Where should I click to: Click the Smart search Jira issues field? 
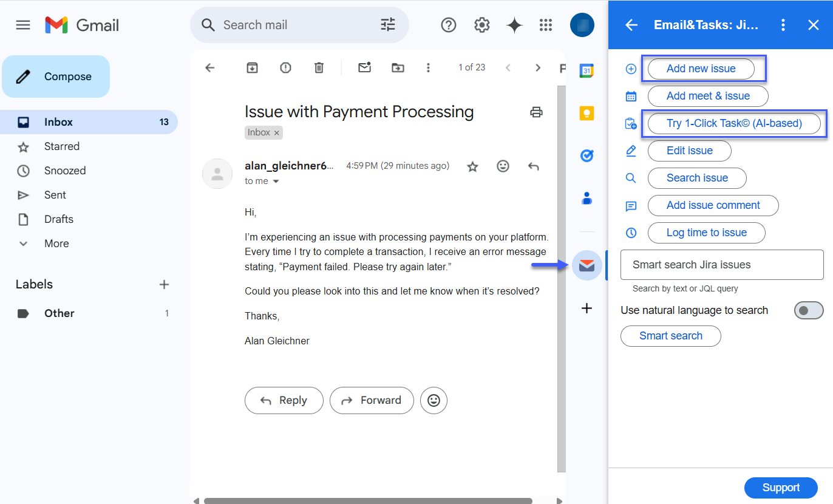(721, 265)
